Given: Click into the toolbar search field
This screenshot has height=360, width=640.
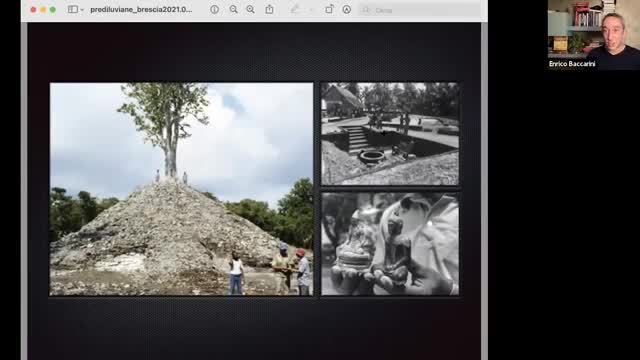Looking at the screenshot, I should click(420, 10).
